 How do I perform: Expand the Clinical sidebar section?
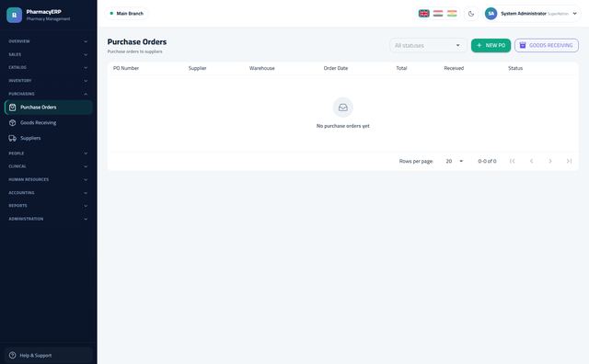click(49, 166)
